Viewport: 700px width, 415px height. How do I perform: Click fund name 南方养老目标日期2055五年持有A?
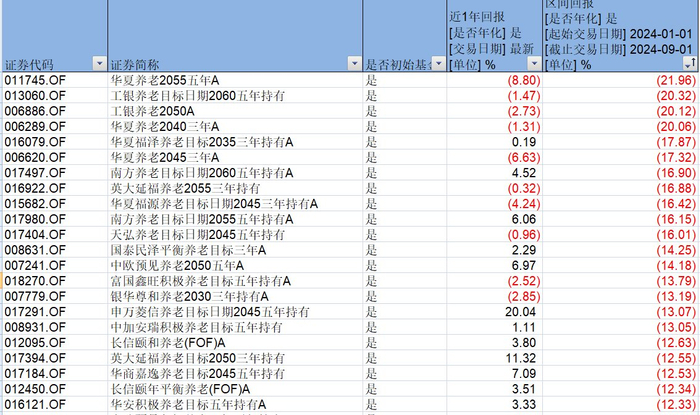point(202,220)
